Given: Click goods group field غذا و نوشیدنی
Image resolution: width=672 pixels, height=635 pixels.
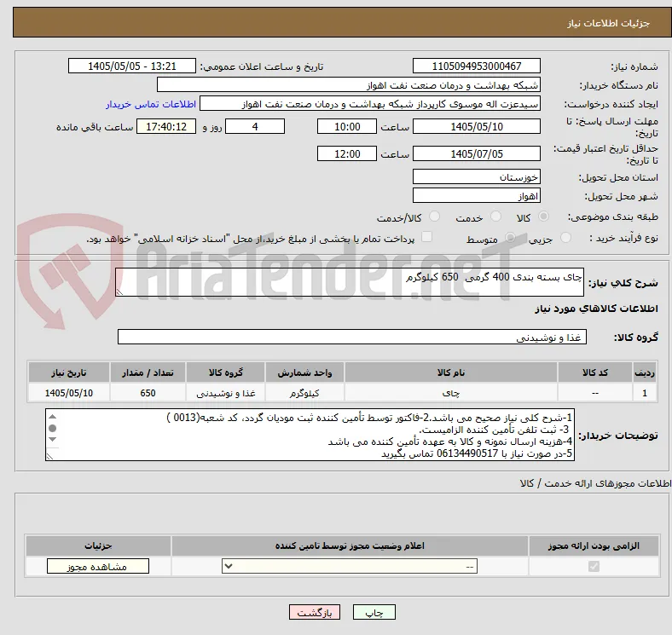Looking at the screenshot, I should pos(352,337).
